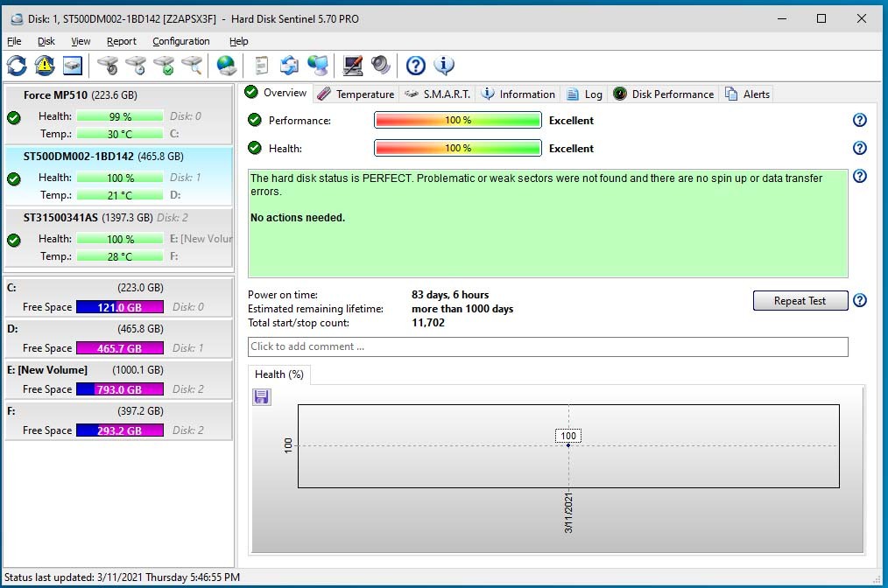Click the refresh icon with yellow warning triangle
Image resolution: width=888 pixels, height=588 pixels.
(45, 66)
